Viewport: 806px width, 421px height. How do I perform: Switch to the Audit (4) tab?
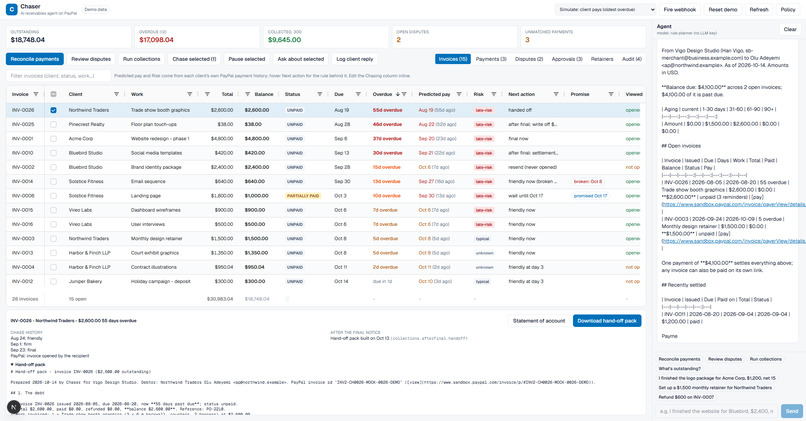pos(632,59)
